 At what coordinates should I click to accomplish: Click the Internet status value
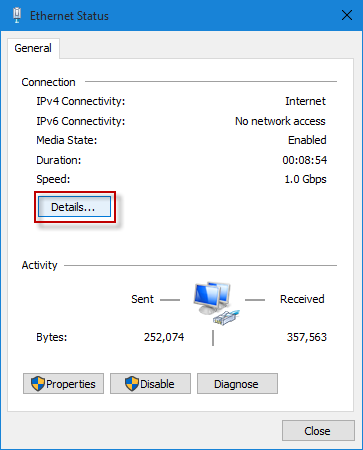coord(305,101)
